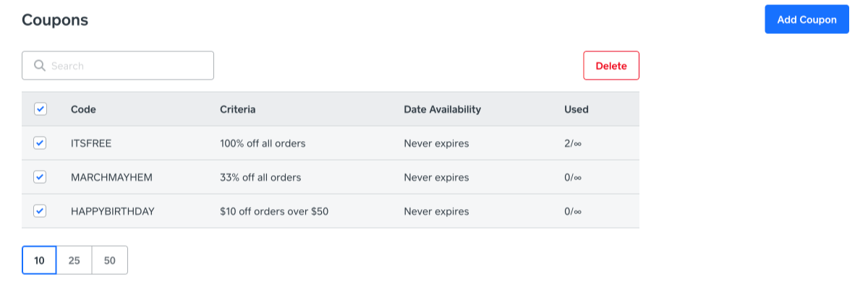Click the Used column header
868x306 pixels.
tap(576, 109)
